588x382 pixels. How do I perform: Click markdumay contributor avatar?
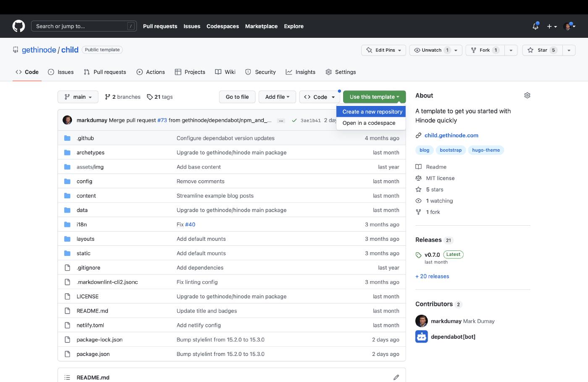click(422, 321)
